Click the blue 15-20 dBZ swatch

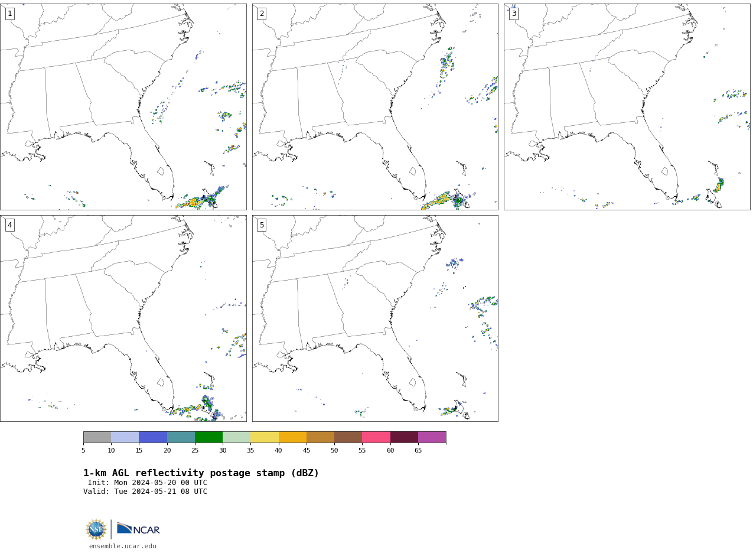(x=153, y=437)
